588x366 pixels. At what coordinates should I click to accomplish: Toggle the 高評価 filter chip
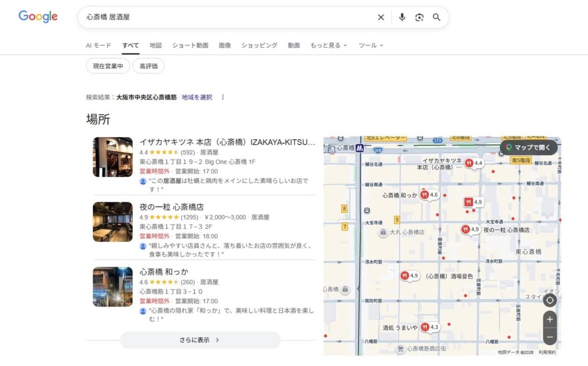(148, 66)
